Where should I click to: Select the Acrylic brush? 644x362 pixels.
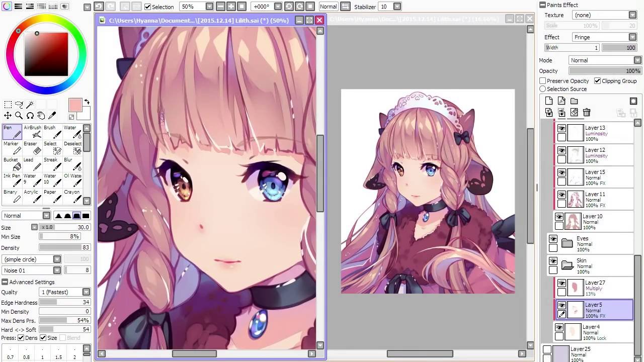click(x=32, y=196)
